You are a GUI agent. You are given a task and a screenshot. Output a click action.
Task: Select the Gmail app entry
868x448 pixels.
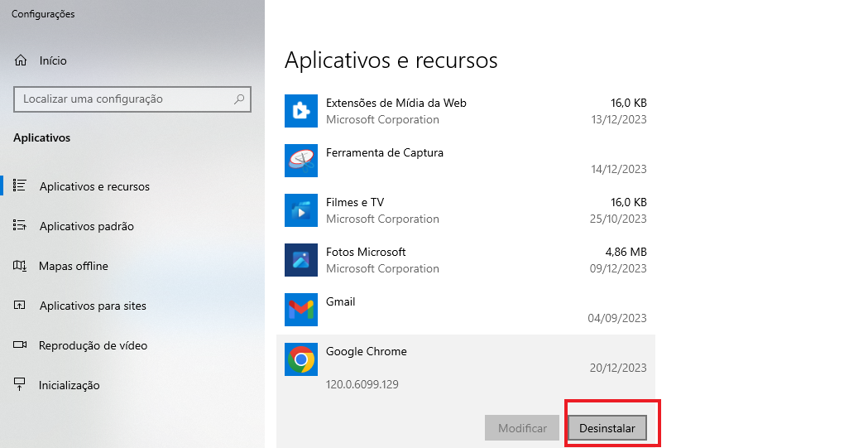coord(466,310)
